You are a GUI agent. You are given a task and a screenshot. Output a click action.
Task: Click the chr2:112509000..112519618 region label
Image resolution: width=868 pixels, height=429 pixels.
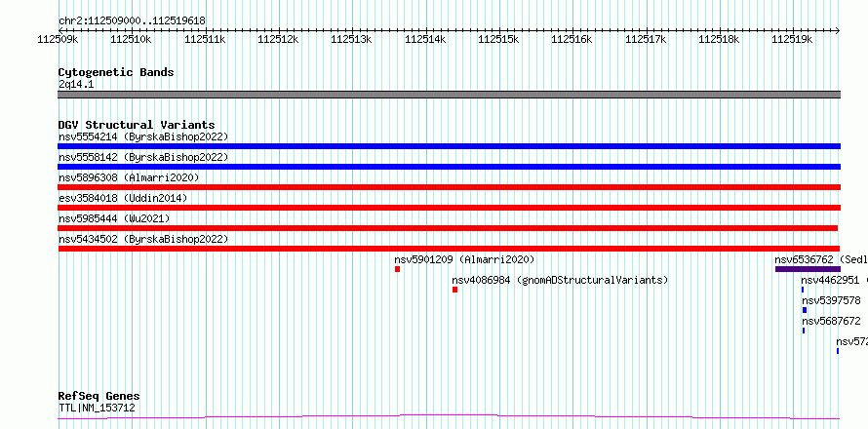click(132, 20)
